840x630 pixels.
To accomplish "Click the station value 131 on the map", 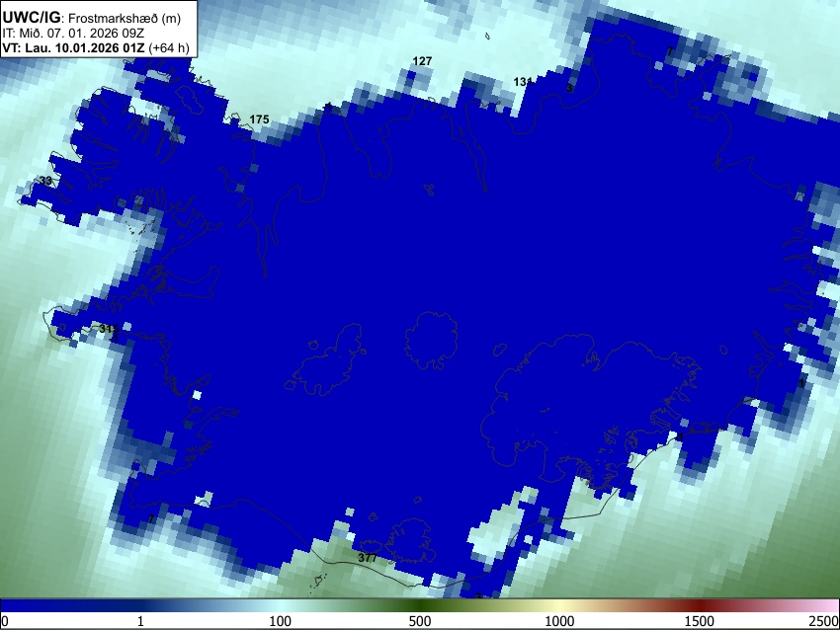I will click(x=523, y=82).
